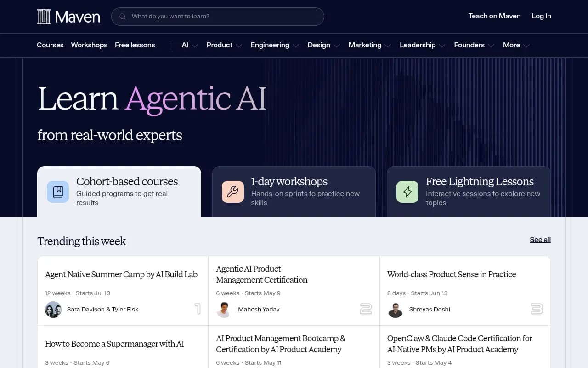
Task: Click the Free Lightning Lessons bolt icon
Action: point(407,192)
